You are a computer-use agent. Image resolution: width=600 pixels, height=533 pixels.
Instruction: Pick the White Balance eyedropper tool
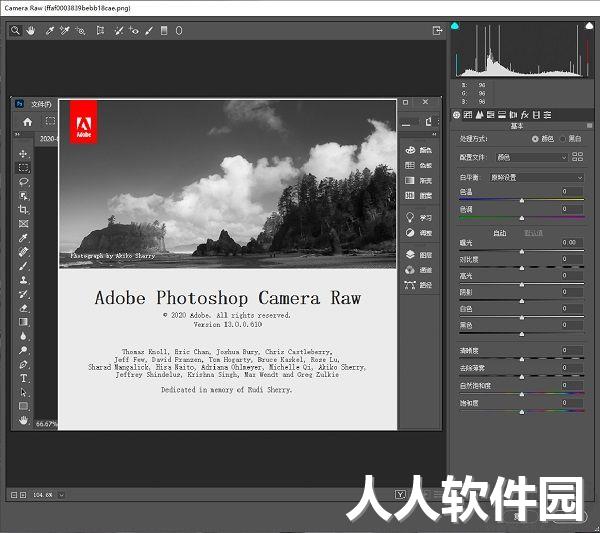[50, 31]
